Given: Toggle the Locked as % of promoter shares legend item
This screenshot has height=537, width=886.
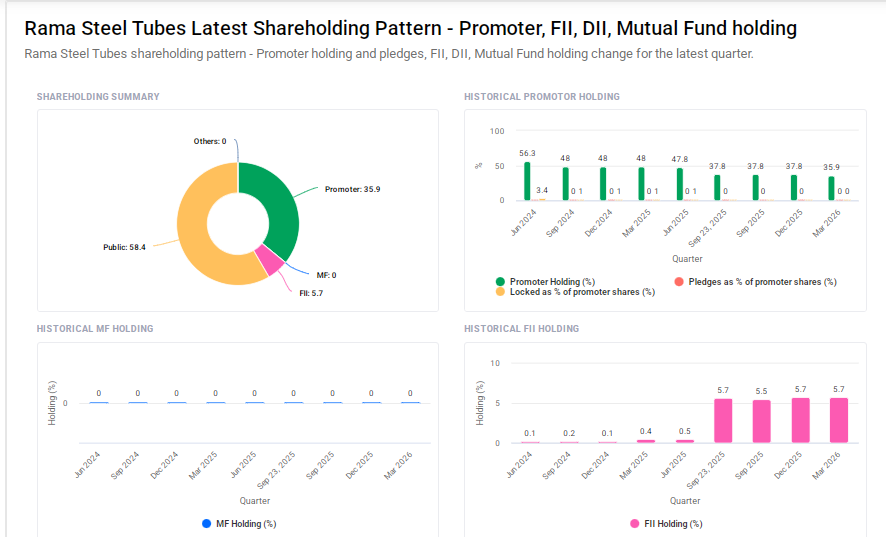Looking at the screenshot, I should (575, 292).
